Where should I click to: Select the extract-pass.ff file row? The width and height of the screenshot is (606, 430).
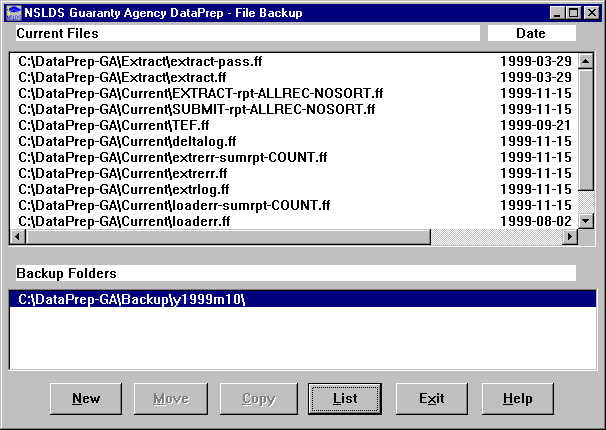pyautogui.click(x=294, y=61)
